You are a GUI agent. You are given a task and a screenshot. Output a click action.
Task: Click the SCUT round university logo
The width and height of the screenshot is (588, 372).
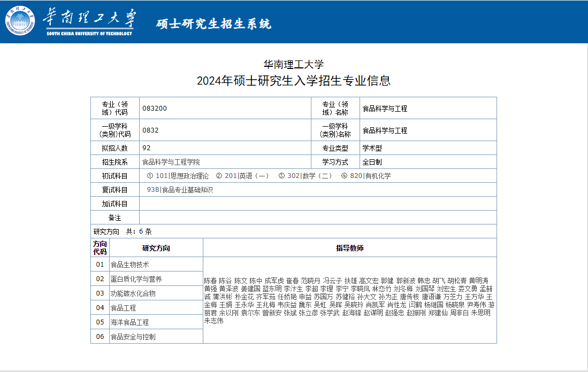(20, 21)
